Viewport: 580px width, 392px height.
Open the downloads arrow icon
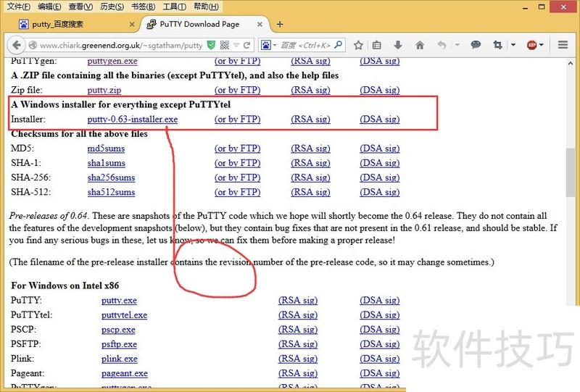tap(398, 45)
